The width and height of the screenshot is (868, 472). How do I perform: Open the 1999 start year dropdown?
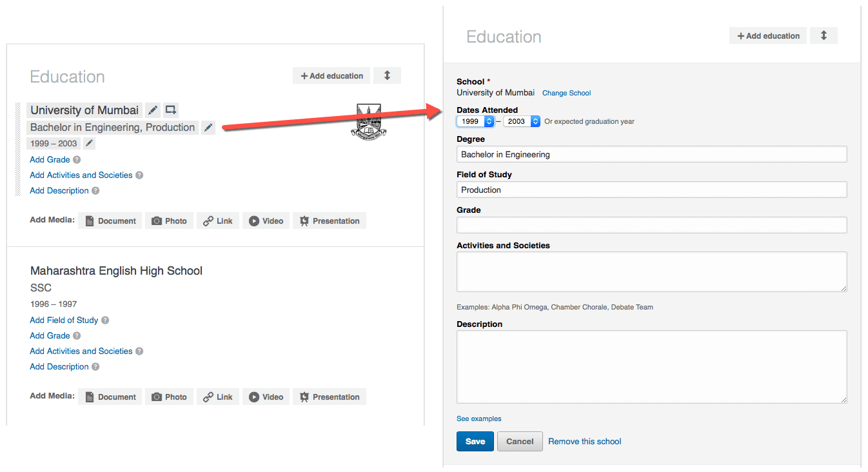475,121
